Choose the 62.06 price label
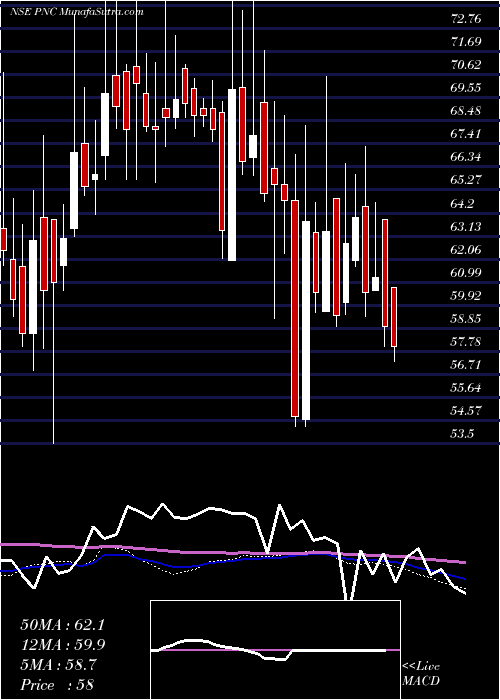 [466, 249]
